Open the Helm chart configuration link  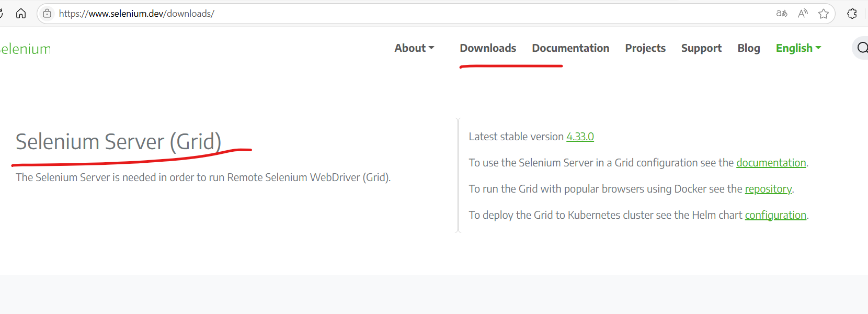pos(775,215)
